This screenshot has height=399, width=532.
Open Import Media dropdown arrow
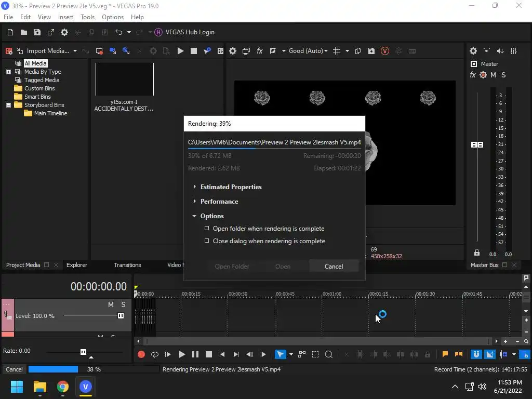[75, 51]
